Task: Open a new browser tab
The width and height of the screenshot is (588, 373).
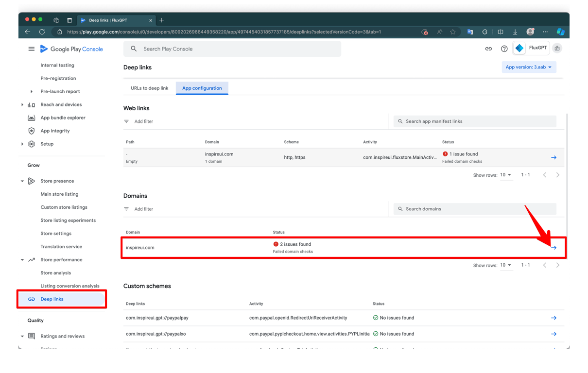Action: pos(162,20)
